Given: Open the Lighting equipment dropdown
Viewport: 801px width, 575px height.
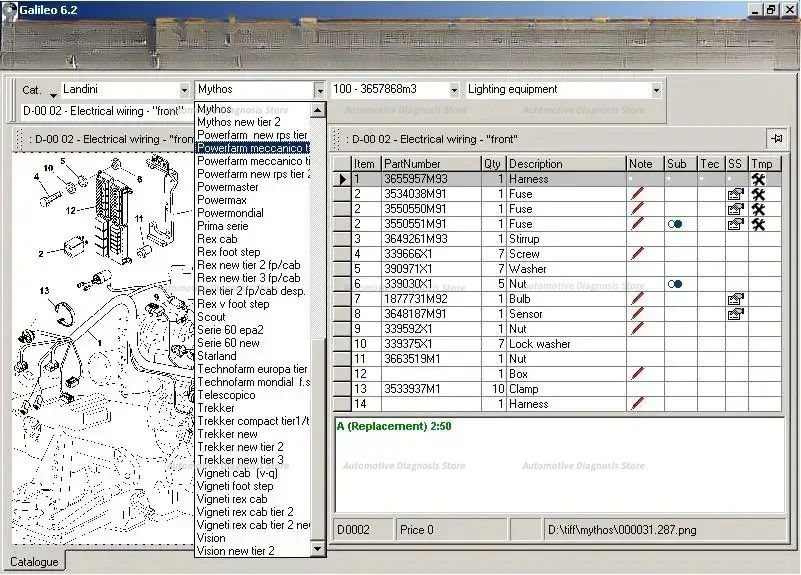Looking at the screenshot, I should tap(656, 90).
